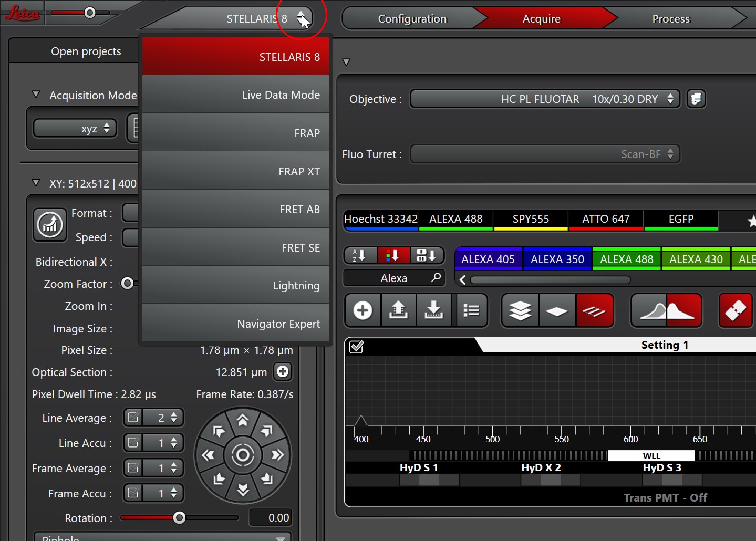The image size is (756, 541).
Task: Adjust the Frame Average stepper arrows
Action: [174, 467]
